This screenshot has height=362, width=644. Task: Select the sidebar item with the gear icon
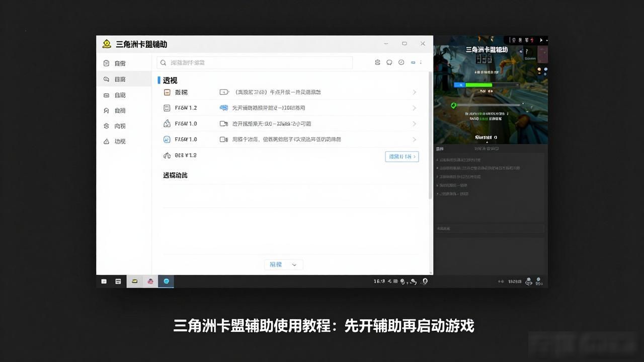point(124,126)
